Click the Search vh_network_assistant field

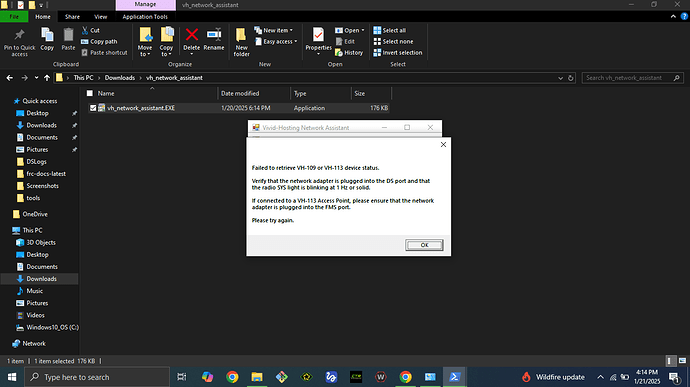click(632, 78)
